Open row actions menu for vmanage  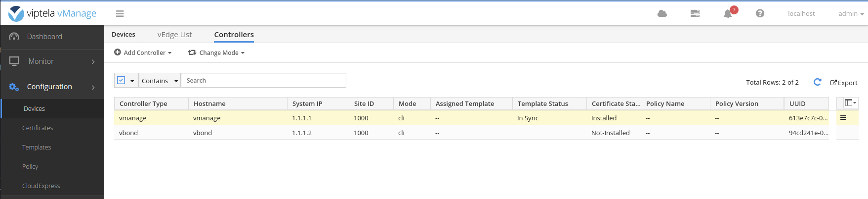coord(843,118)
